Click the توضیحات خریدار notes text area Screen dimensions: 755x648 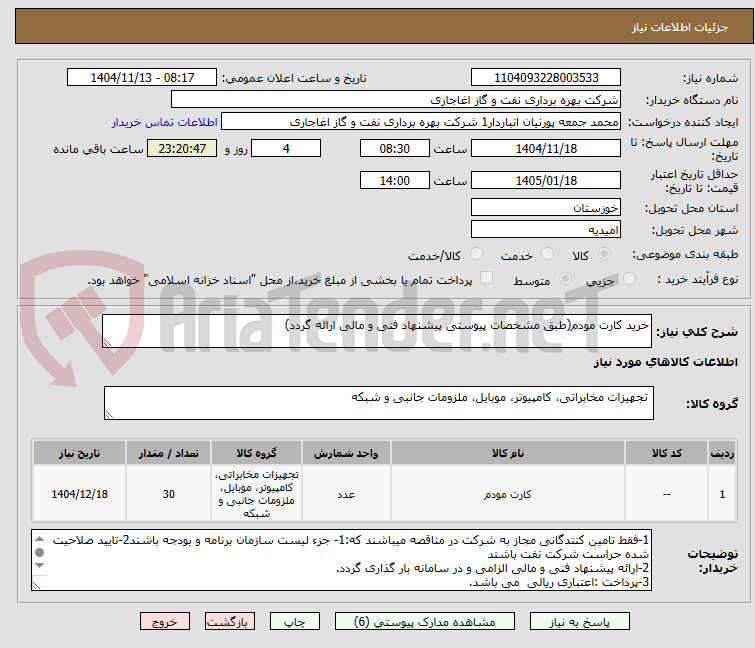[341, 560]
